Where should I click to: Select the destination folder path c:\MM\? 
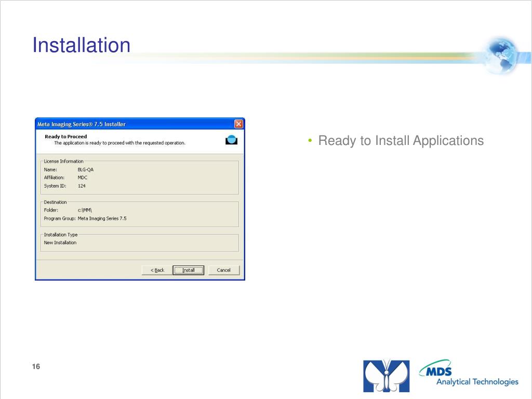[85, 210]
